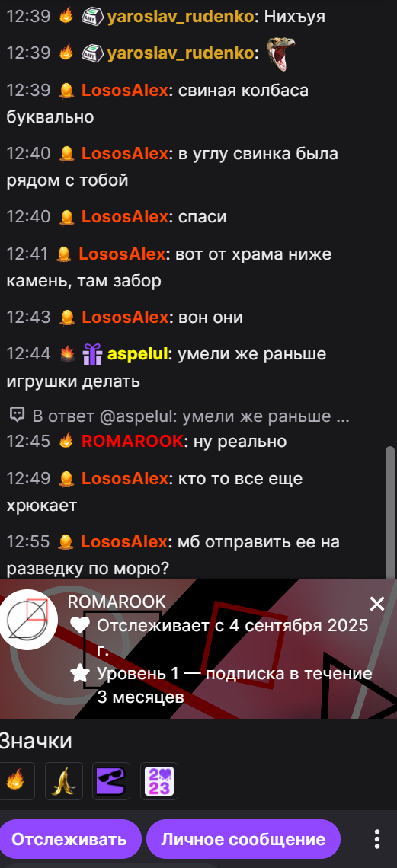397x868 pixels.
Task: Click the chat scrollbar thumb
Action: pyautogui.click(x=389, y=512)
